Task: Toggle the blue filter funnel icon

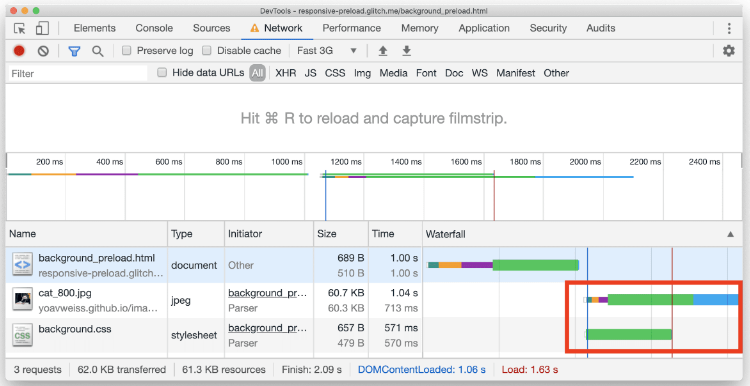Action: (x=74, y=51)
